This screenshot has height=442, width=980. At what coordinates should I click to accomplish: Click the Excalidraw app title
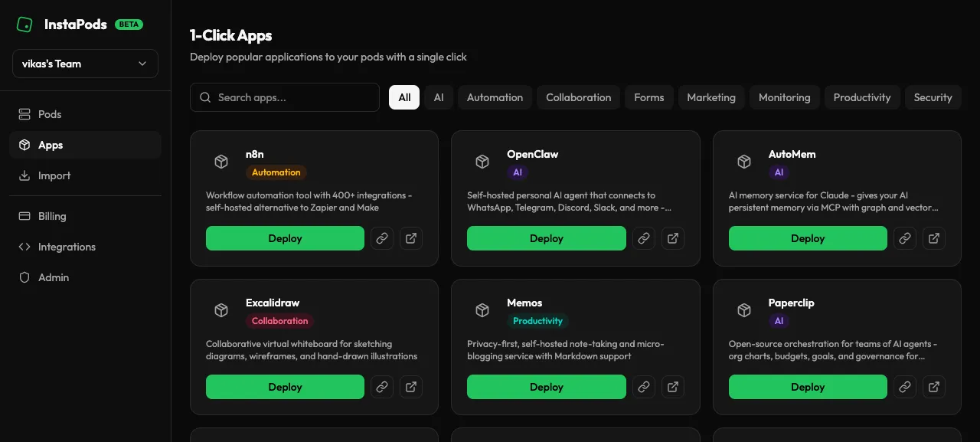(x=273, y=303)
